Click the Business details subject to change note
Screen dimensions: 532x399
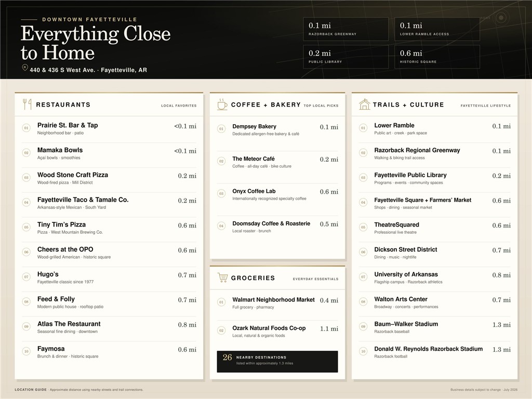coord(484,390)
